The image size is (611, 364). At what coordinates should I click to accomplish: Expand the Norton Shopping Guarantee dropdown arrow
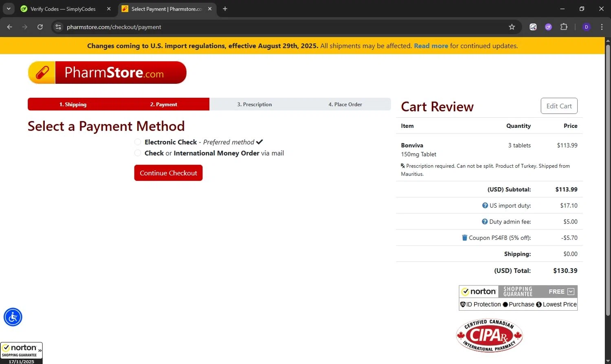pyautogui.click(x=571, y=292)
